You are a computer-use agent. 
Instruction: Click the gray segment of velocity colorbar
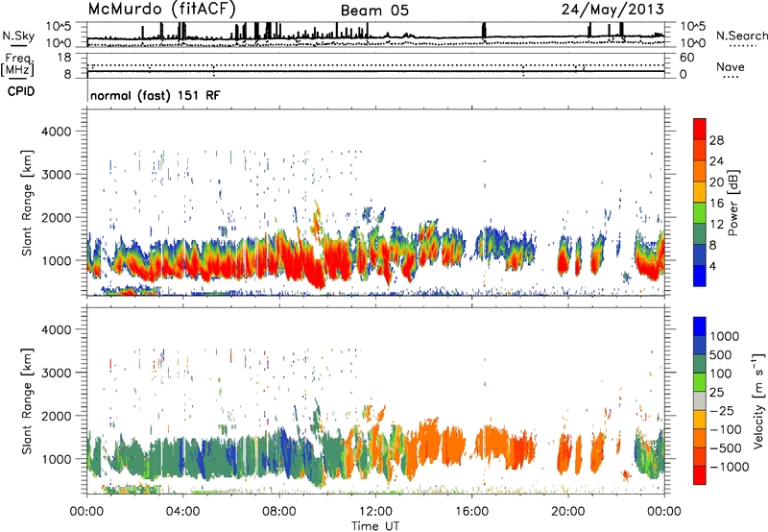pos(700,400)
